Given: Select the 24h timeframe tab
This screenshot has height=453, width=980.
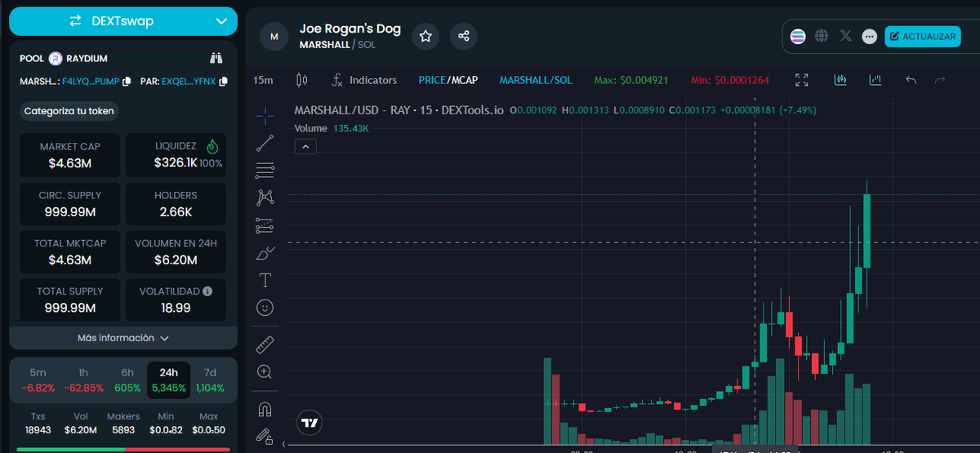Looking at the screenshot, I should (x=169, y=380).
